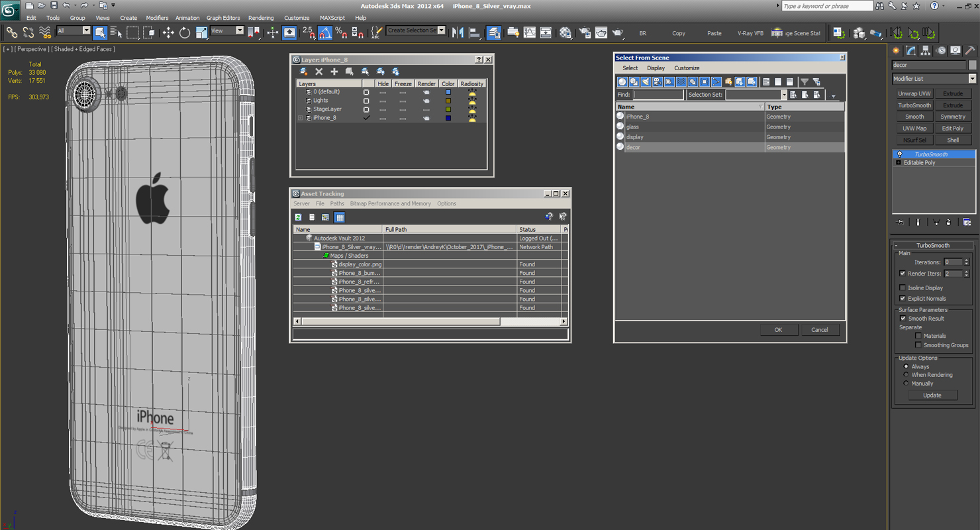Image resolution: width=980 pixels, height=530 pixels.
Task: Open Select by Name tool
Action: coord(116,32)
